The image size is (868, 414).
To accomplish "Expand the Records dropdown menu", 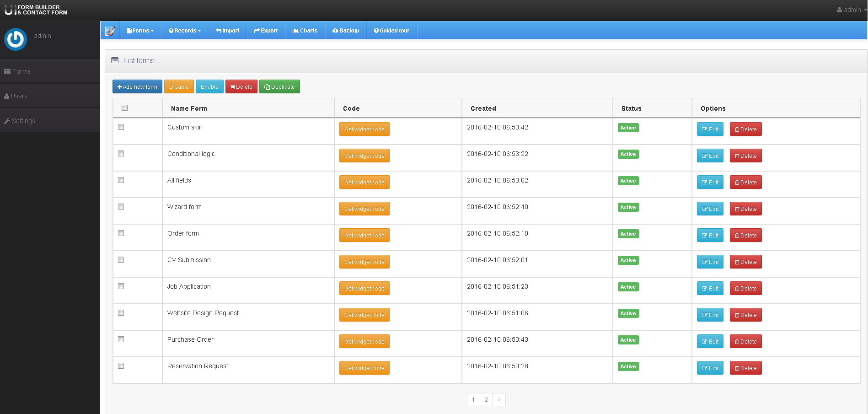I will click(185, 31).
